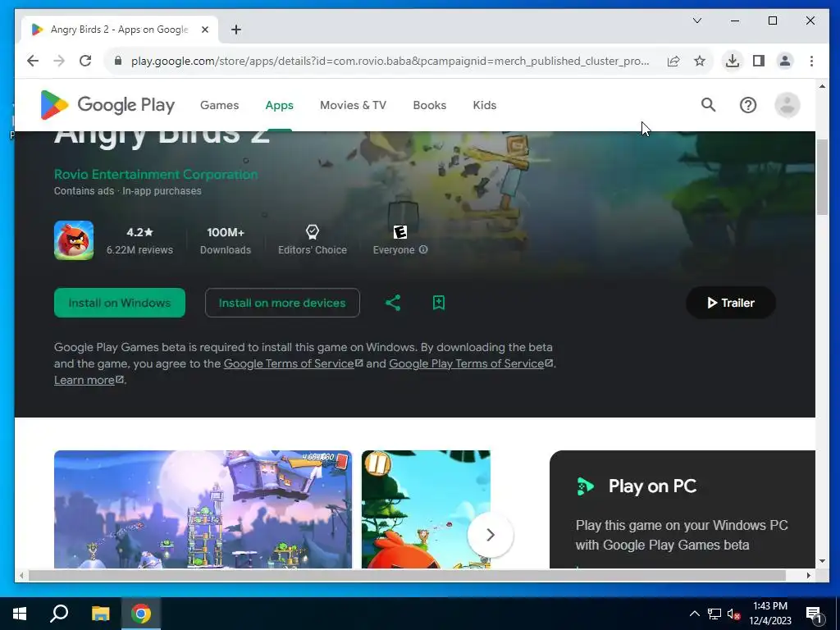Select the Apps section
This screenshot has height=630, width=840.
pyautogui.click(x=279, y=105)
